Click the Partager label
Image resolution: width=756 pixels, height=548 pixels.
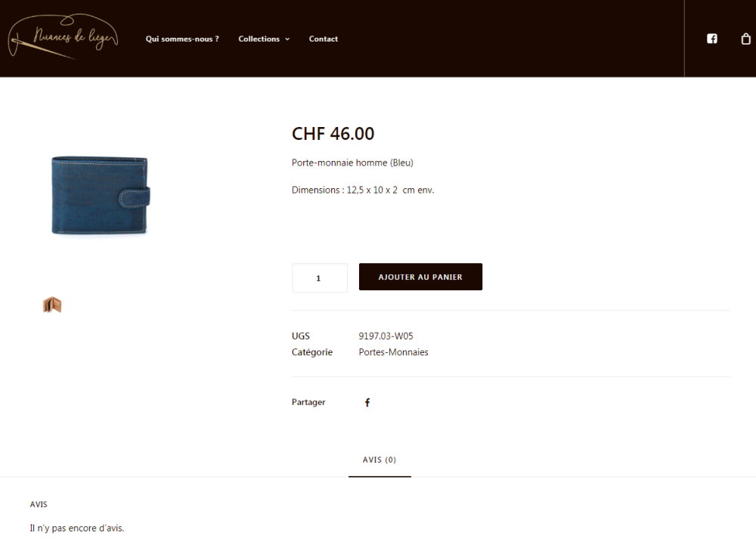pyautogui.click(x=308, y=402)
